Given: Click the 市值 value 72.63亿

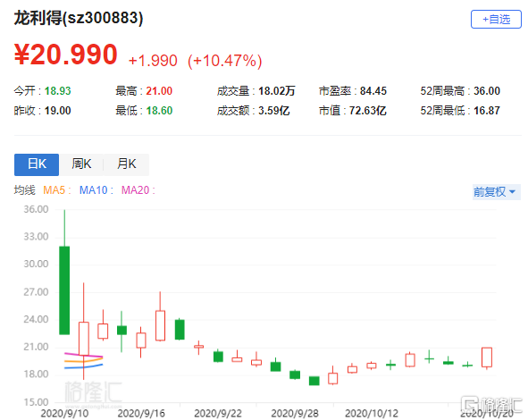Looking at the screenshot, I should (367, 111).
